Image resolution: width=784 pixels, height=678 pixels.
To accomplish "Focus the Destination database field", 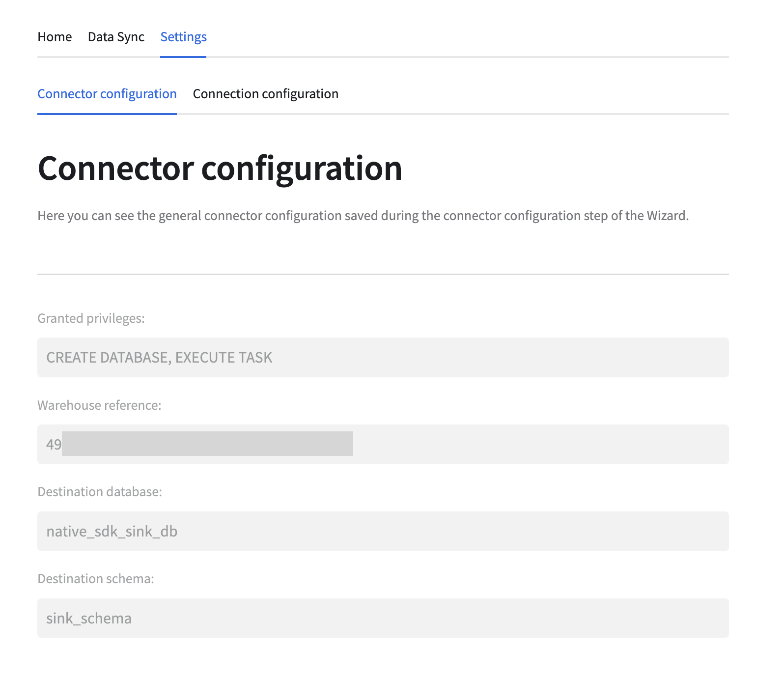I will pos(383,531).
